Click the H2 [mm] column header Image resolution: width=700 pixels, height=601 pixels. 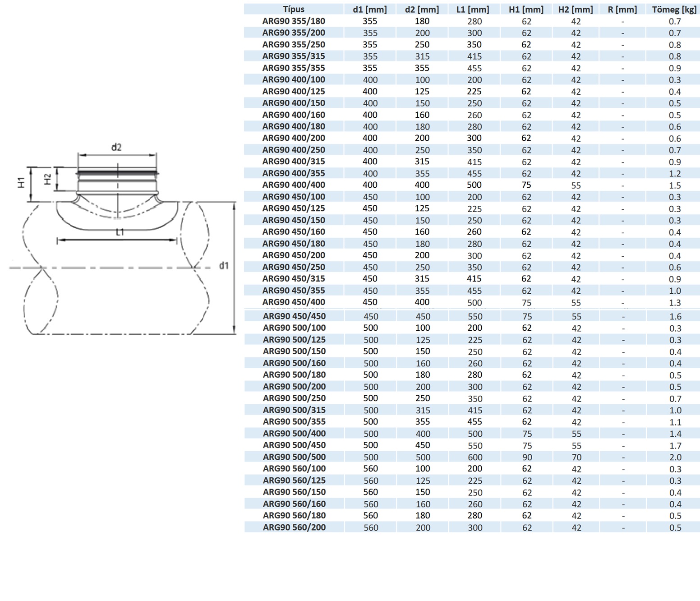pos(576,9)
